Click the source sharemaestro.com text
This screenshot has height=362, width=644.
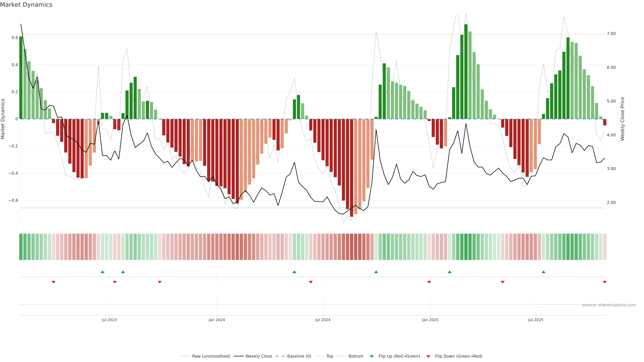pos(609,305)
